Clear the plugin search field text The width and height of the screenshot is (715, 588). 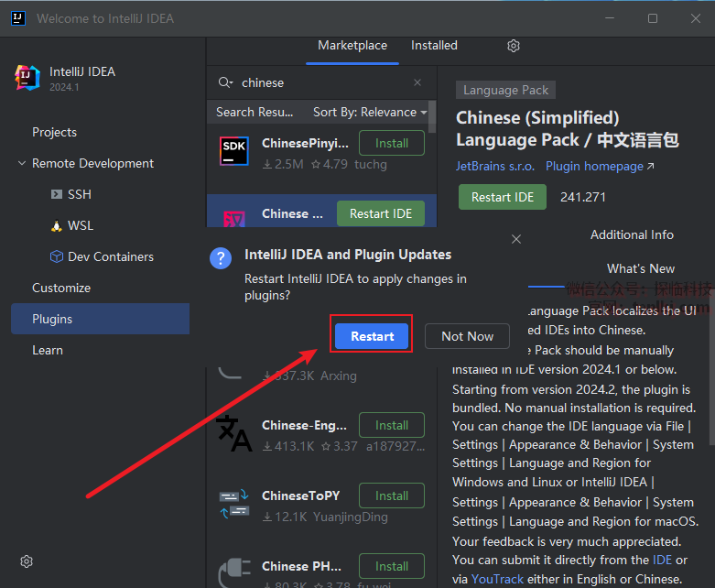click(x=417, y=82)
